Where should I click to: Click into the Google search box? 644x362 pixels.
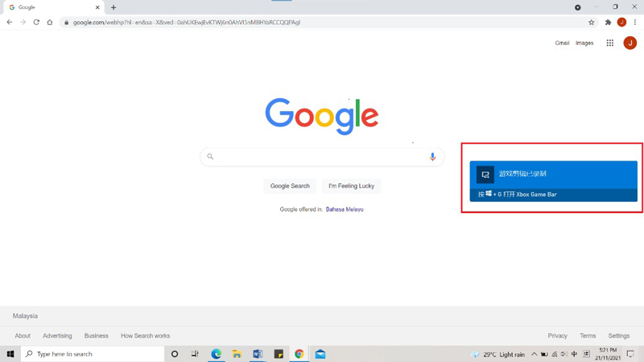pos(322,157)
